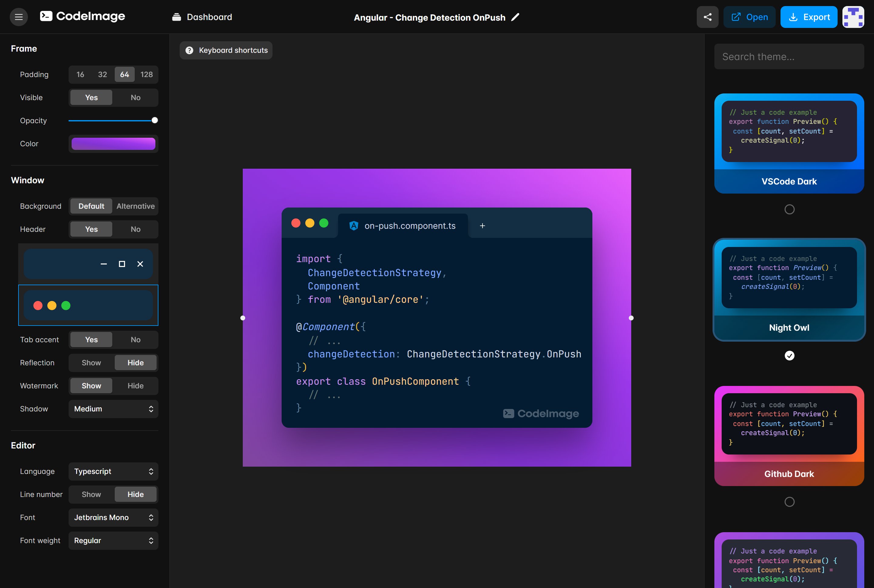Screen dimensions: 874x588
Task: Click the Angular icon in file tab
Action: [x=353, y=226]
